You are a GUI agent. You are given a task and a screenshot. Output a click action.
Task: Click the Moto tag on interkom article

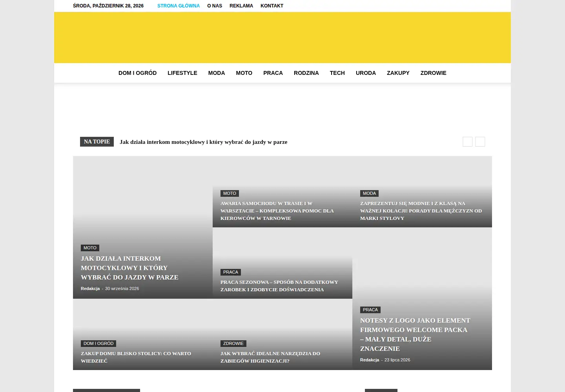point(90,248)
